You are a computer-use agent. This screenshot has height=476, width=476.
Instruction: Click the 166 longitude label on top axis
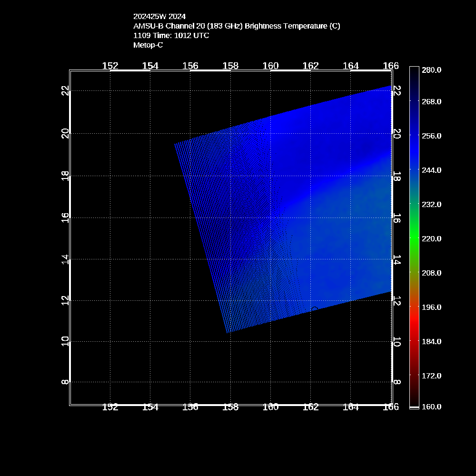[391, 66]
